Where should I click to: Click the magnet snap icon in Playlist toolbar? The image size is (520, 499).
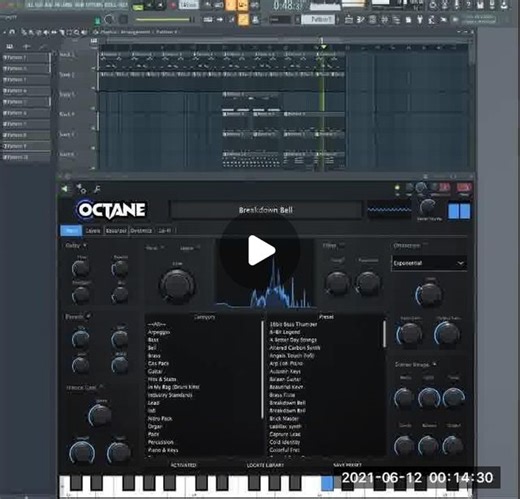12,32
